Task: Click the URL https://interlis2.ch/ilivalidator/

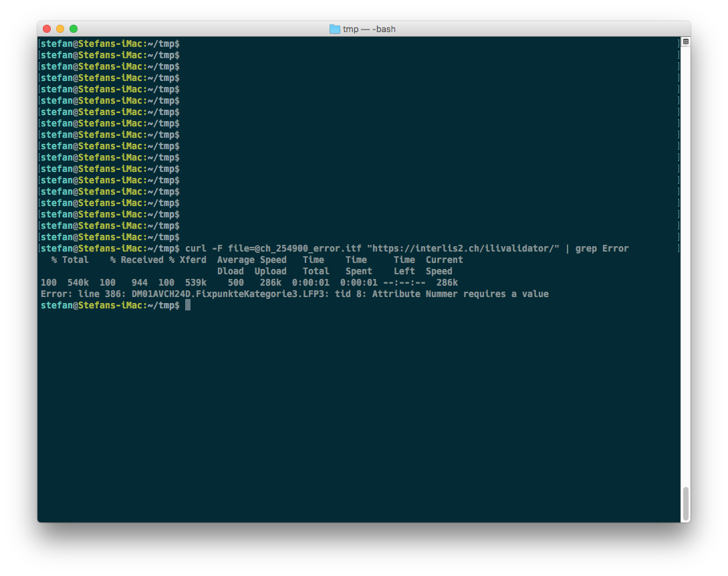Action: (463, 248)
